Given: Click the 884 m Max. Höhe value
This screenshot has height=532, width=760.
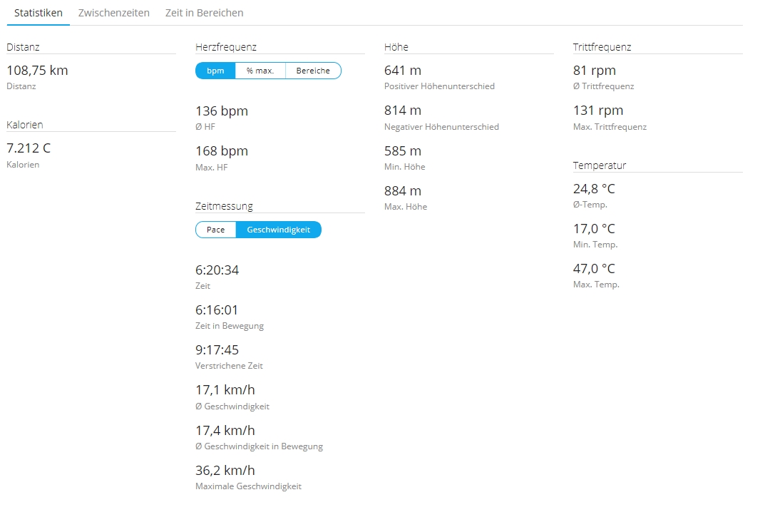Looking at the screenshot, I should [403, 191].
